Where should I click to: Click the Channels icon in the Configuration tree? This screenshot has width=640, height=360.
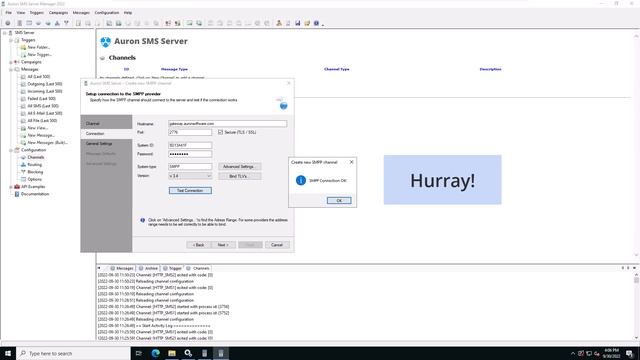pos(23,157)
